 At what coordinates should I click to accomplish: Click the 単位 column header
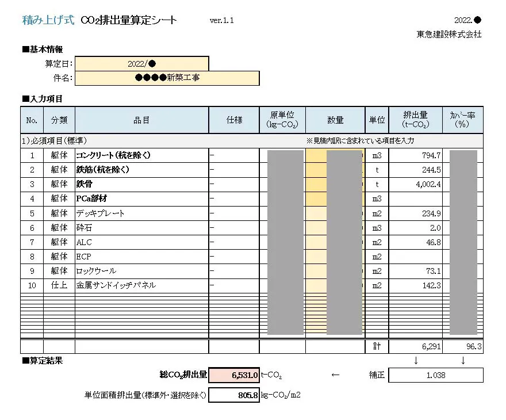tap(377, 120)
